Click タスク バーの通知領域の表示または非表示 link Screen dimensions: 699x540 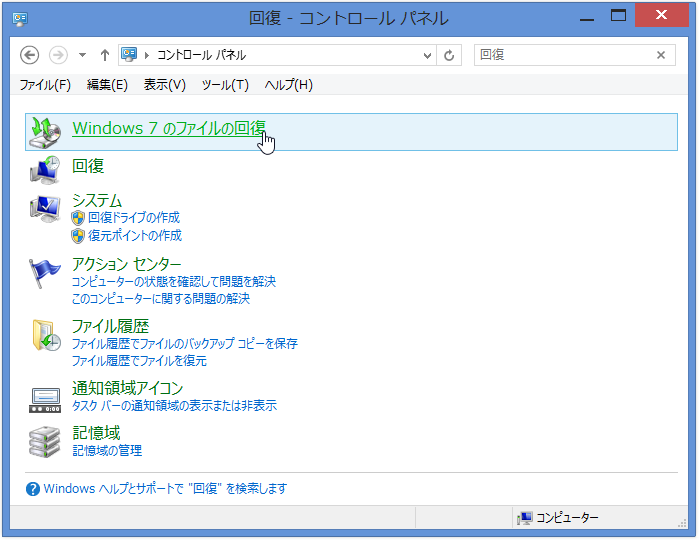175,406
